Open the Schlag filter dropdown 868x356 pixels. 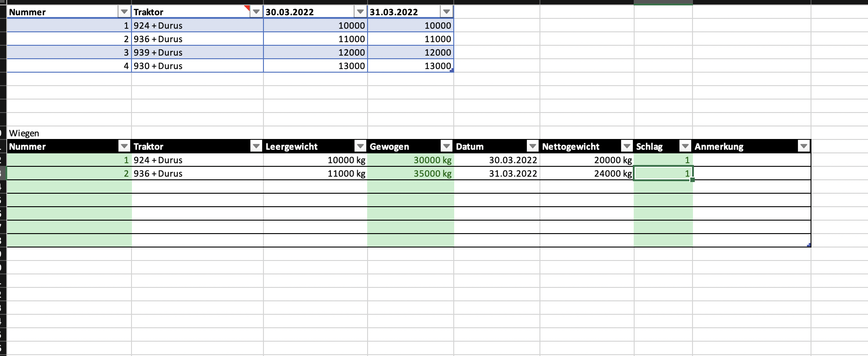pyautogui.click(x=685, y=146)
